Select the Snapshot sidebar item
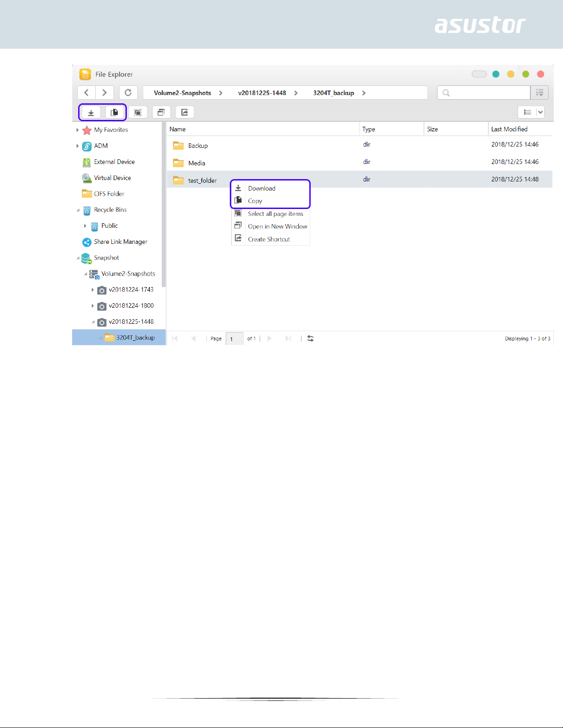 pos(106,258)
